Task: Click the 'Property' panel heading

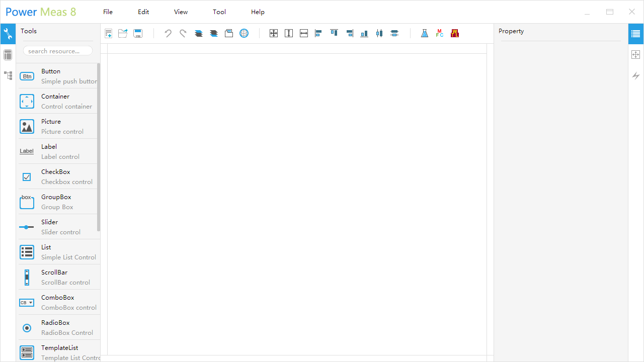Action: pos(511,31)
